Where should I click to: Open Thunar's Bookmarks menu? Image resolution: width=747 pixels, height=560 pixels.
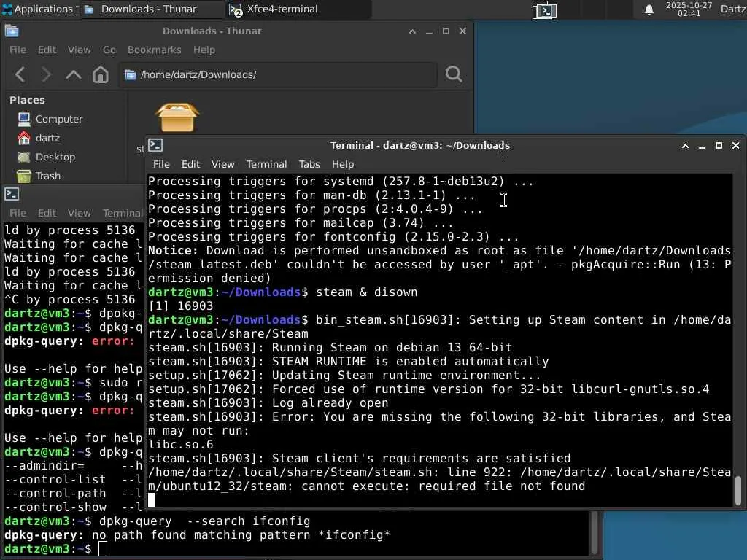coord(155,50)
